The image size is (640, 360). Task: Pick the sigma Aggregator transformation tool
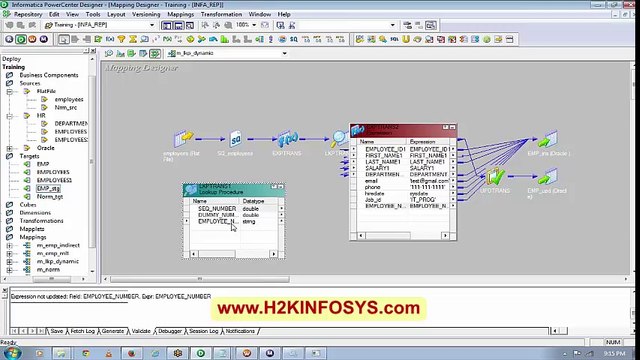click(x=133, y=39)
